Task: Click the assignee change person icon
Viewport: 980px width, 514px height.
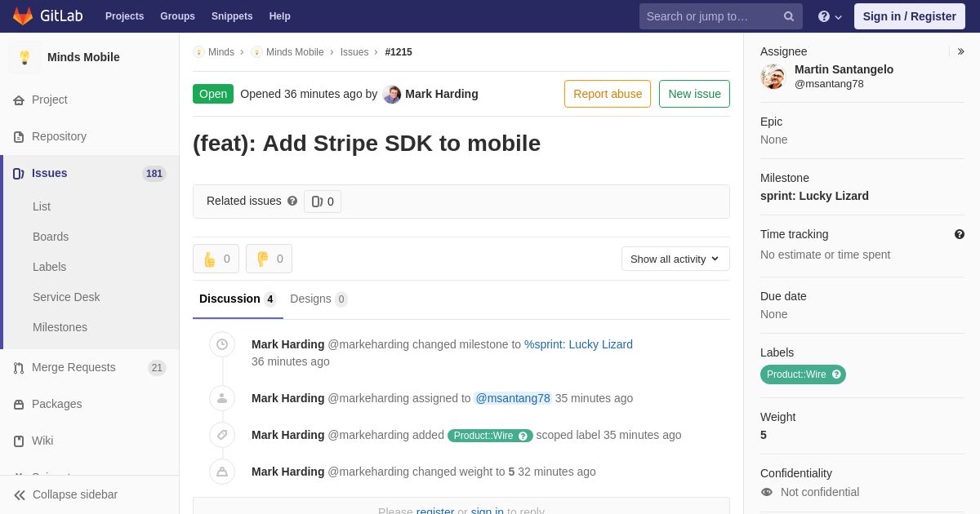Action: [x=222, y=398]
